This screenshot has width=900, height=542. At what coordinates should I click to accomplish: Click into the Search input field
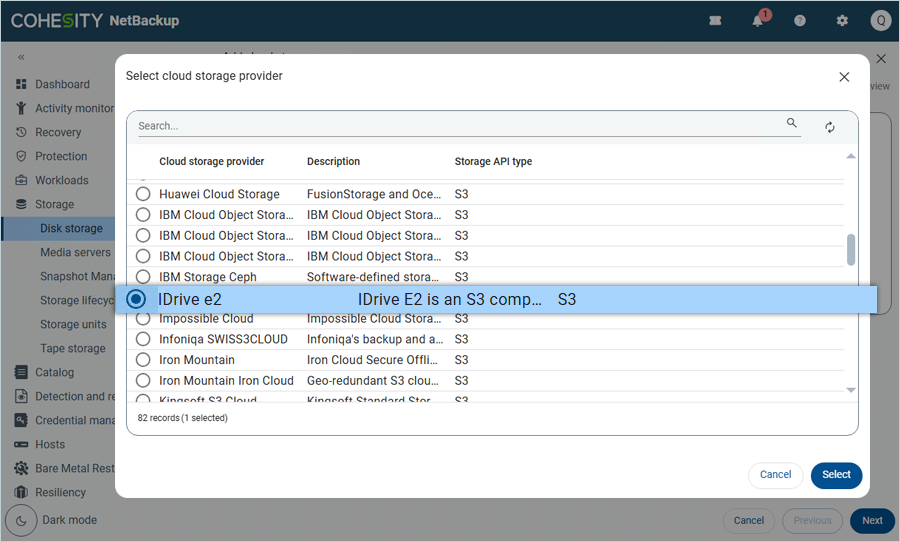point(460,126)
